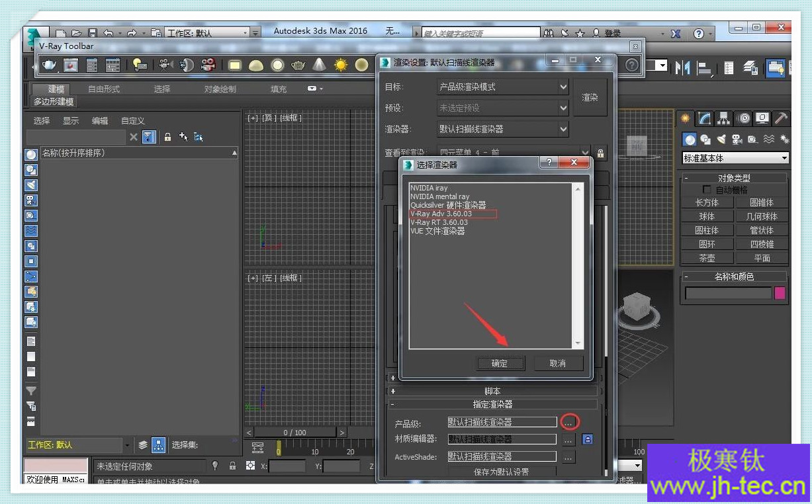The width and height of the screenshot is (812, 504).
Task: Click the keyword search field in title bar
Action: coord(481,32)
